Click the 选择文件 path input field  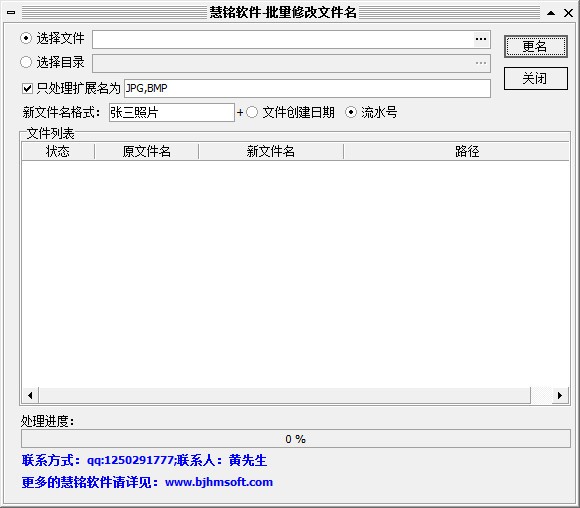point(283,39)
